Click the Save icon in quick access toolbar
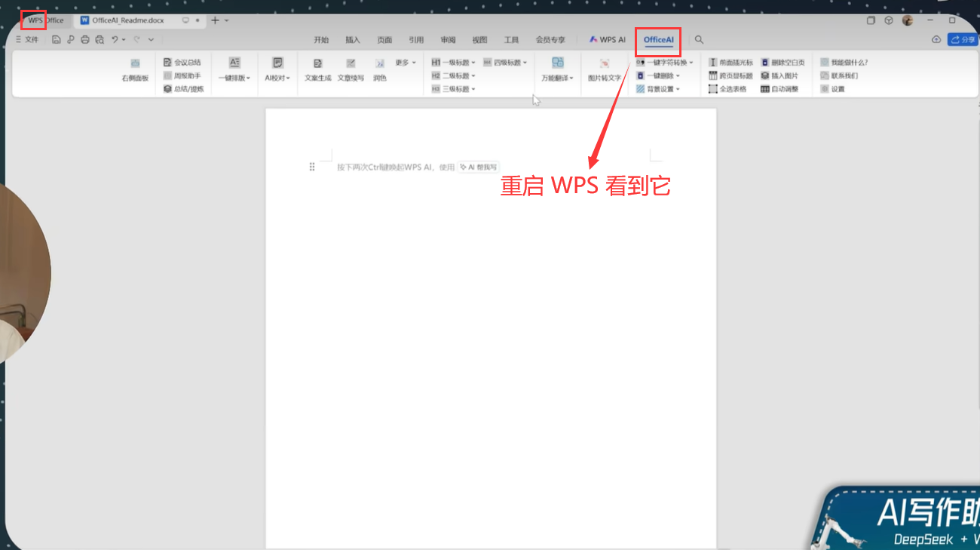 coord(57,39)
